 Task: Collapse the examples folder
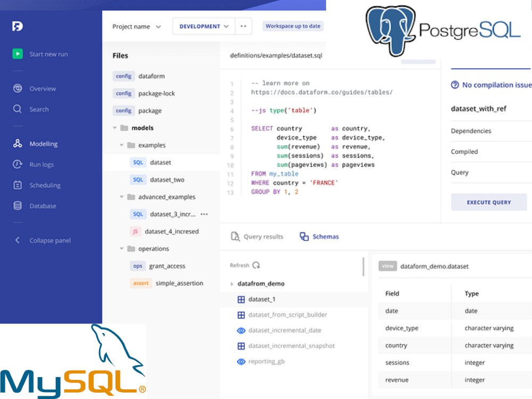[122, 145]
